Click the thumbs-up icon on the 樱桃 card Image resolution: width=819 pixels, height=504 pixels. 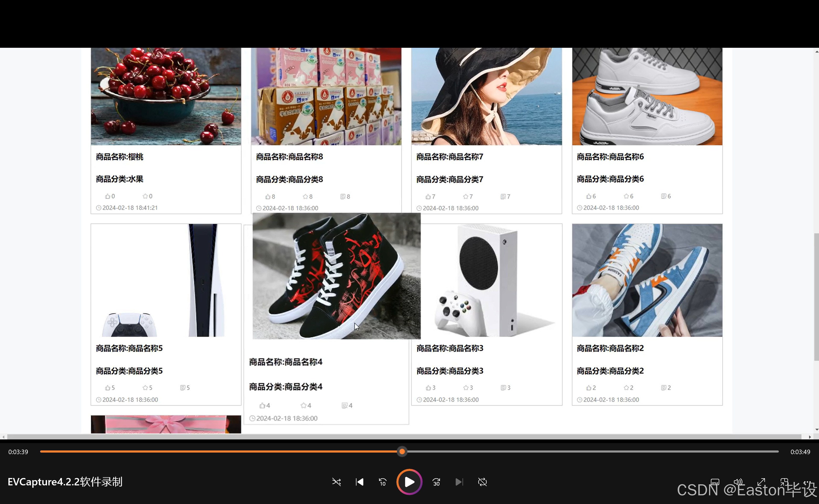(x=108, y=196)
